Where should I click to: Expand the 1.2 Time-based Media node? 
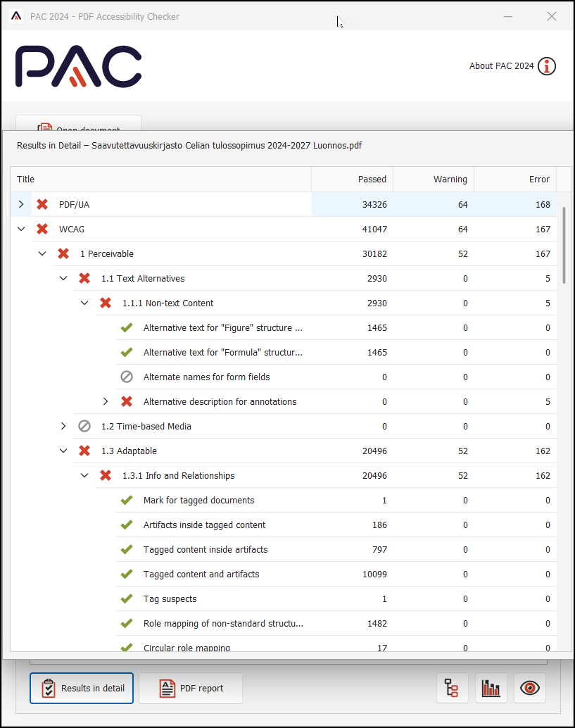[63, 426]
